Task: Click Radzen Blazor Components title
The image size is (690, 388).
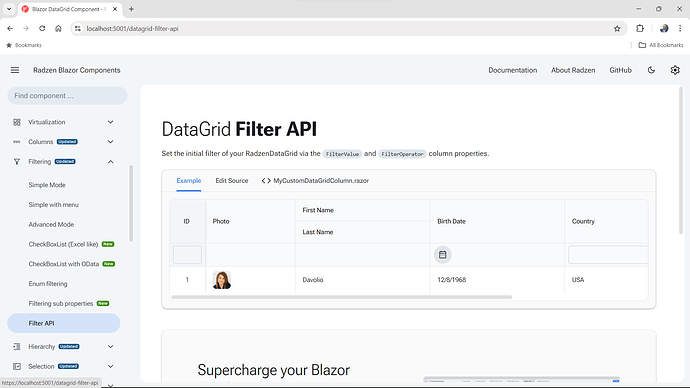Action: tap(77, 70)
